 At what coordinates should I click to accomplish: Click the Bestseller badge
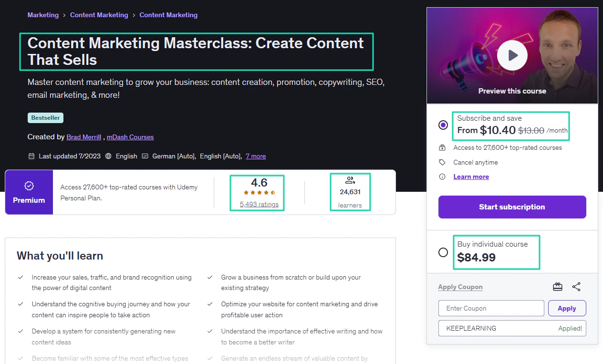pos(45,118)
